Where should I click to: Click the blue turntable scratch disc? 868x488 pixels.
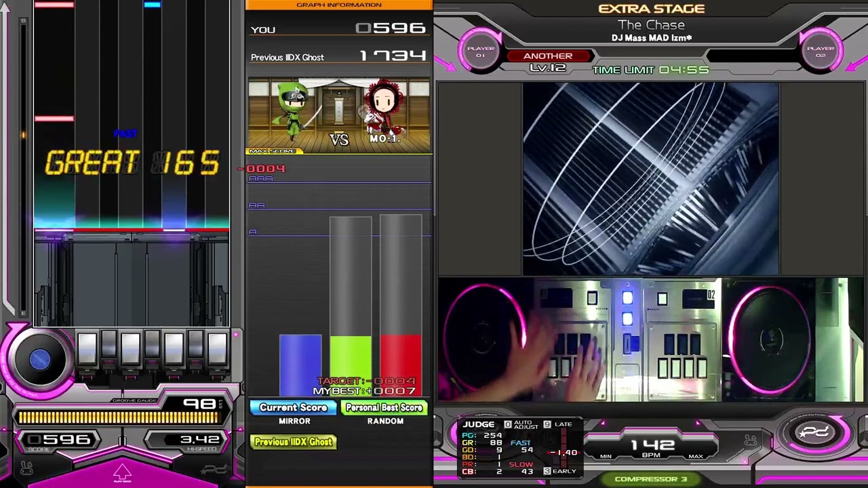[39, 359]
